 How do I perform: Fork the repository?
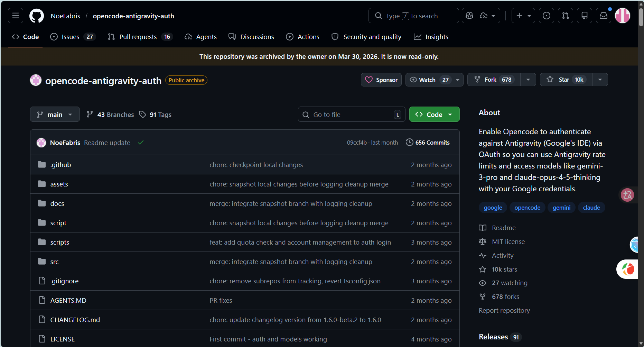(x=494, y=80)
